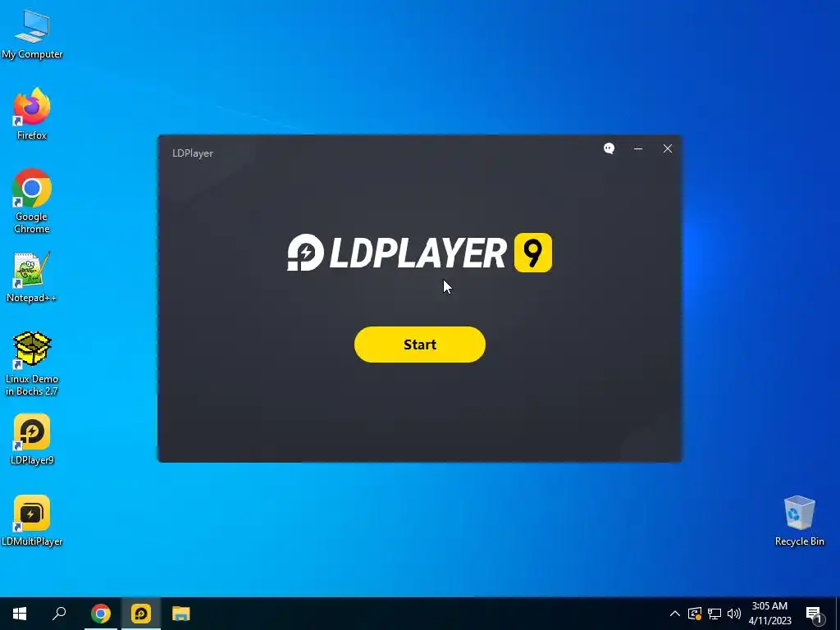The image size is (840, 630).
Task: Click the yellow Start button
Action: [419, 345]
